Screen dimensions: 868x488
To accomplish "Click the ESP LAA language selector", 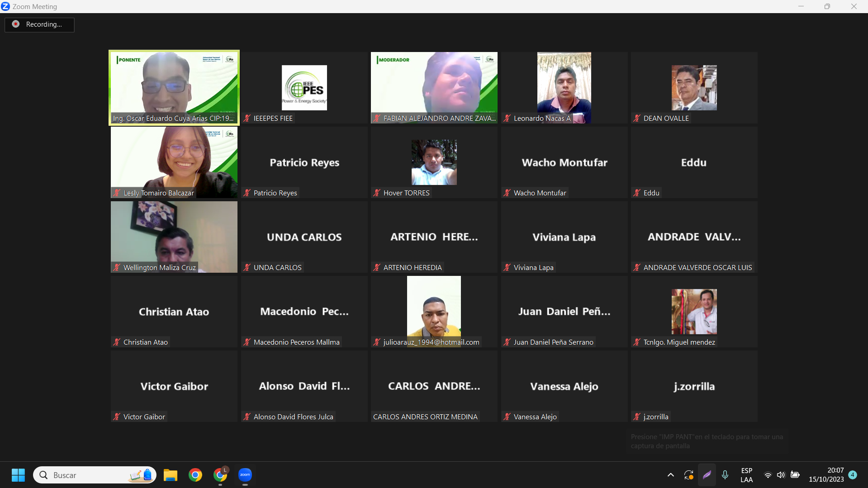I will [x=746, y=475].
